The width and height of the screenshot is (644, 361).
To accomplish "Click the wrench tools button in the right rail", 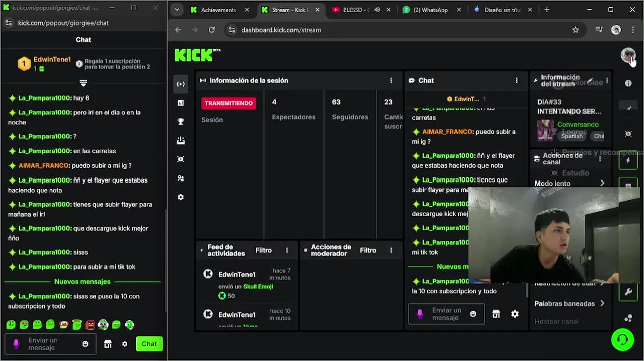I will pyautogui.click(x=628, y=292).
